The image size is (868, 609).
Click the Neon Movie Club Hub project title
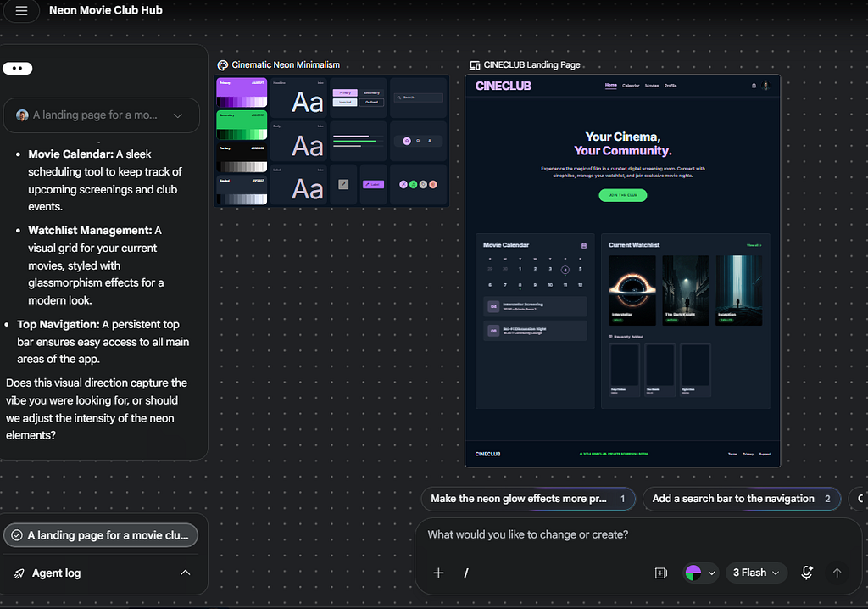(106, 10)
